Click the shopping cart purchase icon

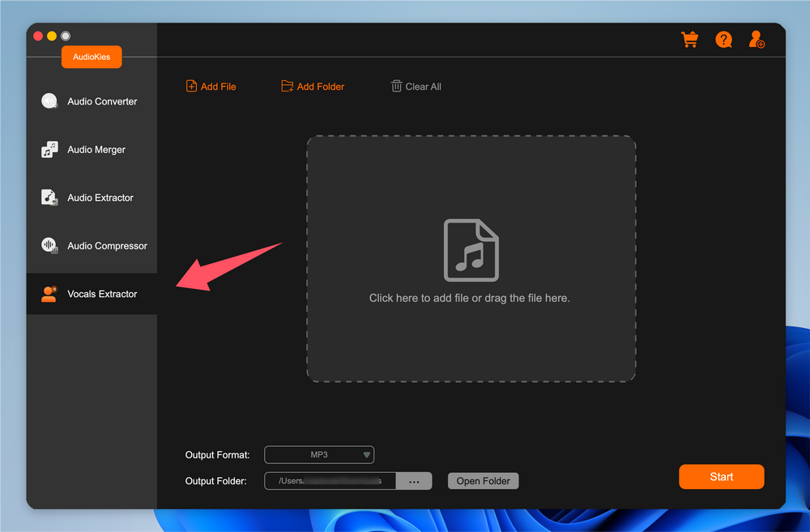coord(689,40)
